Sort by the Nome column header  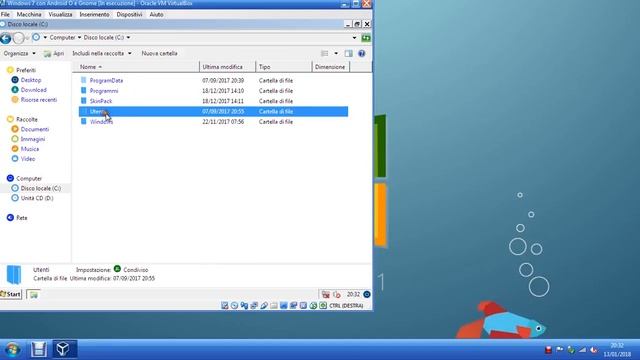[x=136, y=67]
